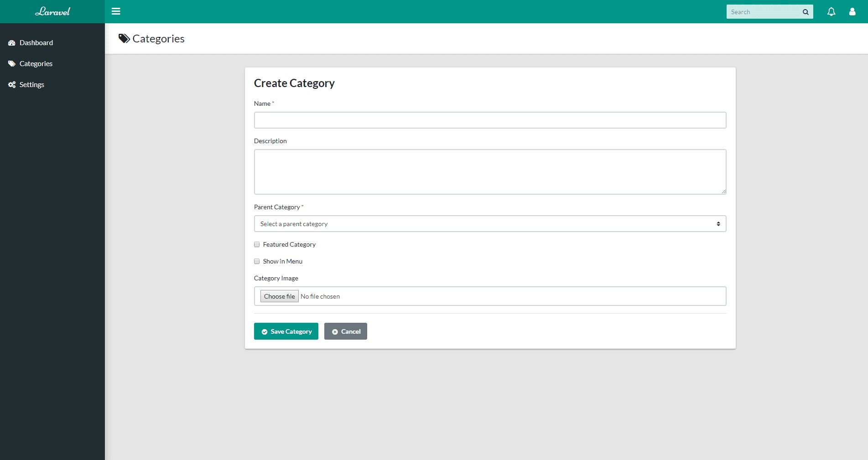The height and width of the screenshot is (460, 868).
Task: Enable the Featured Category checkbox
Action: tap(257, 244)
